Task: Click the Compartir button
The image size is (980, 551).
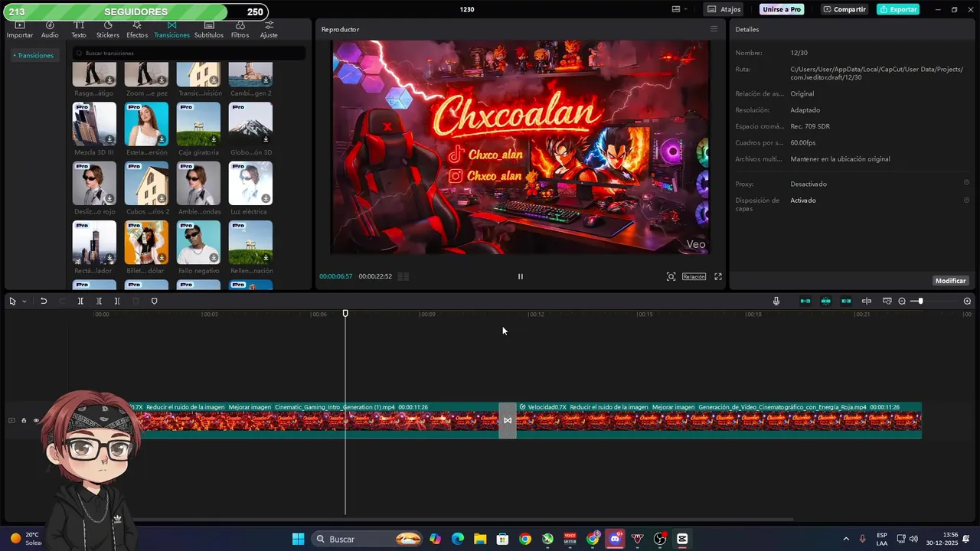Action: pyautogui.click(x=844, y=9)
